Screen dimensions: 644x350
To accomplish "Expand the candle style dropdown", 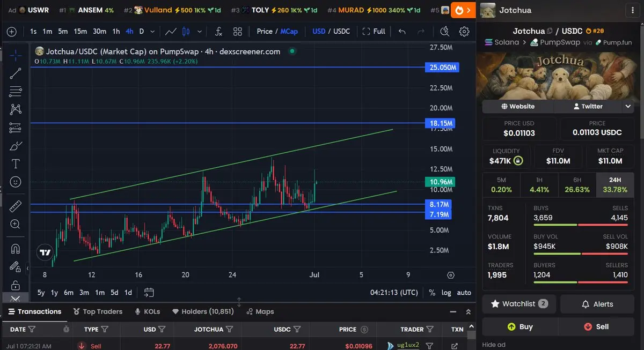I will [x=199, y=32].
